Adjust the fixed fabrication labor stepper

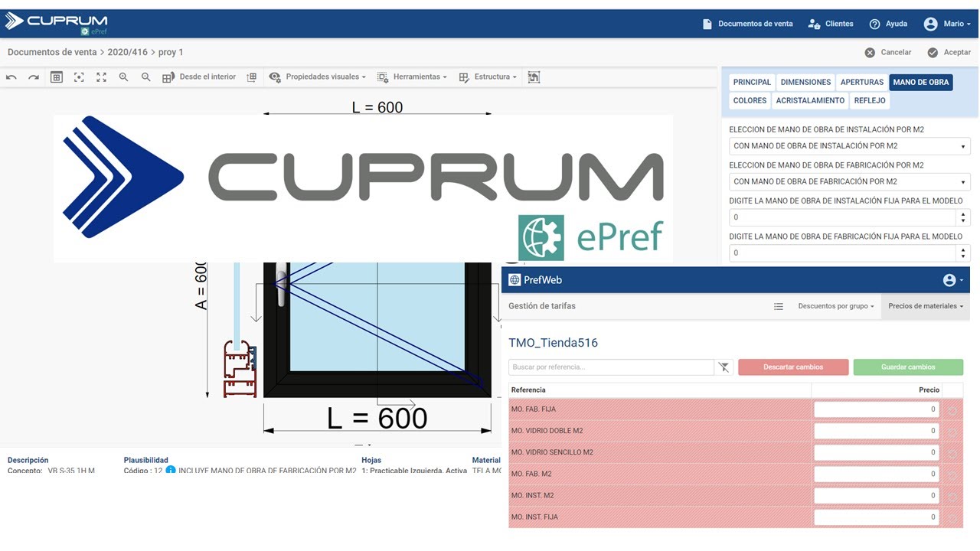click(963, 253)
